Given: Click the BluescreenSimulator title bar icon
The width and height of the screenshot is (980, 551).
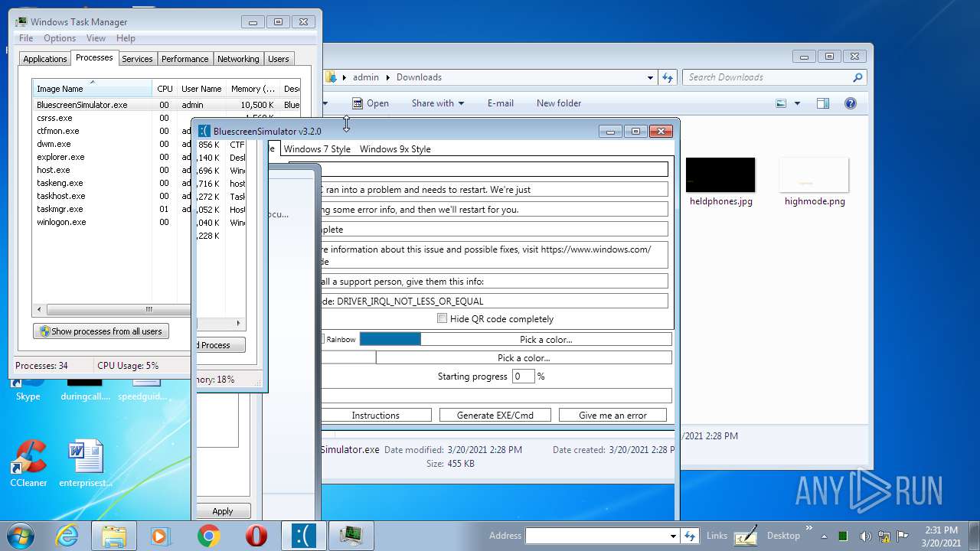Looking at the screenshot, I should [204, 131].
